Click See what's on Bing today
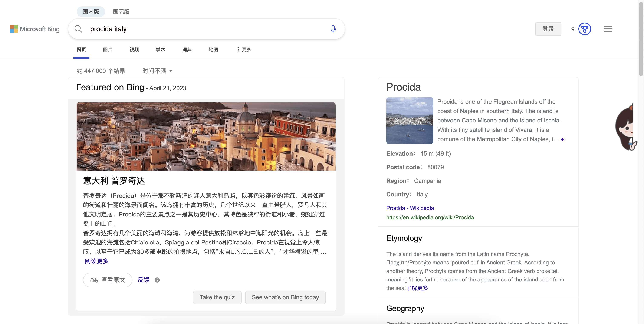Screen dimensions: 644x324 [285, 297]
